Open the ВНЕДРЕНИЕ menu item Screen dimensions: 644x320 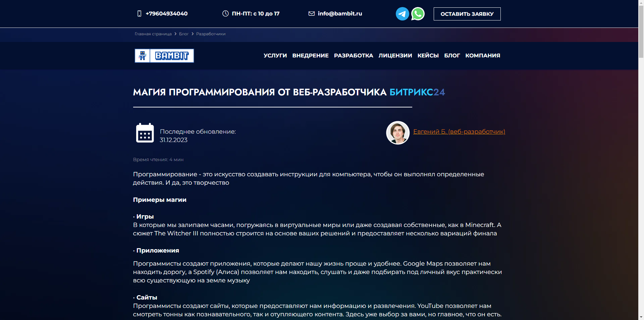[x=310, y=55]
